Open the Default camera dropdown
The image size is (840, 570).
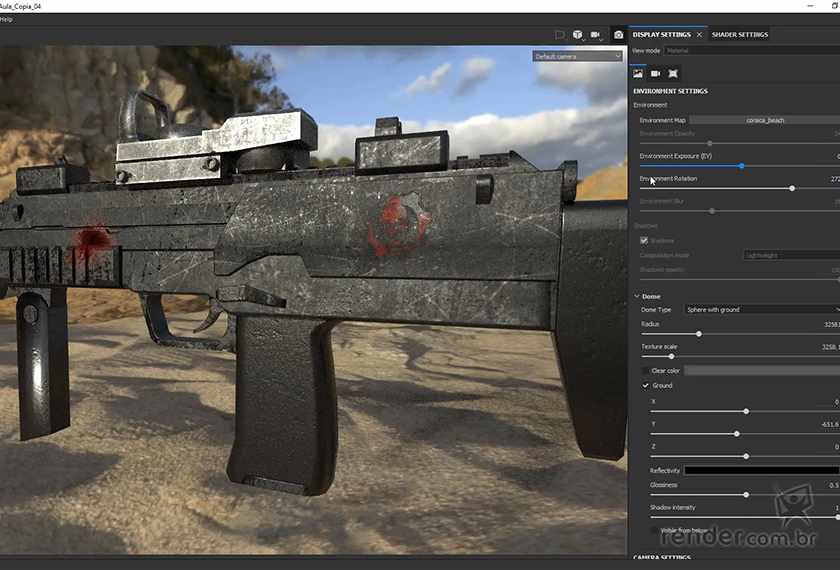point(577,56)
